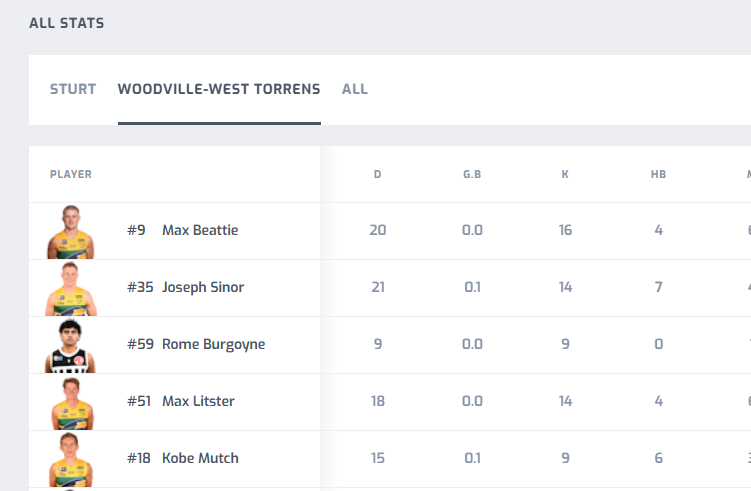
Task: Click Max Litster's player photo
Action: (x=72, y=403)
